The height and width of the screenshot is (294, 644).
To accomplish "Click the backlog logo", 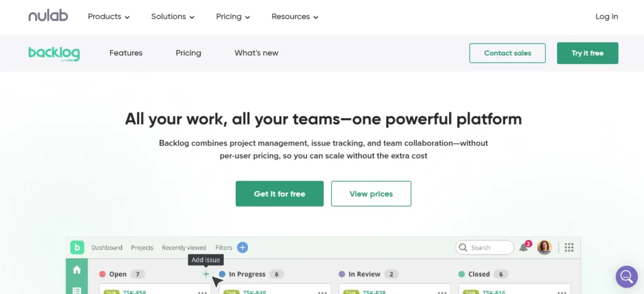I will [54, 54].
